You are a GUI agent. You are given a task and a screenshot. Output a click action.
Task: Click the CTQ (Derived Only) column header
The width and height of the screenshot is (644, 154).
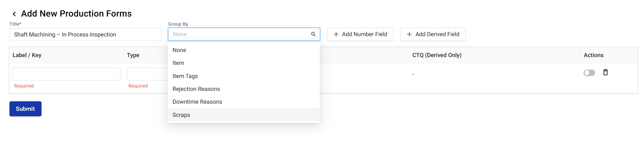pyautogui.click(x=437, y=55)
